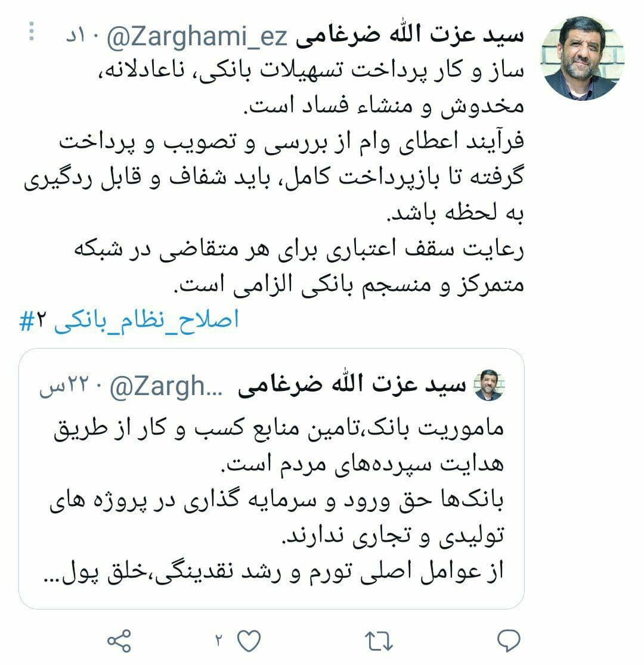644x665 pixels.
Task: Click the @Zarghami_ez handle
Action: click(197, 37)
